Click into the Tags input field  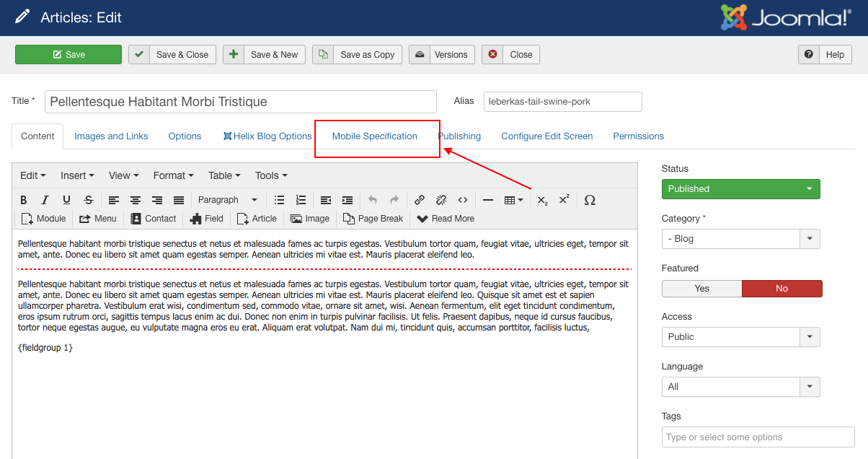tap(758, 437)
